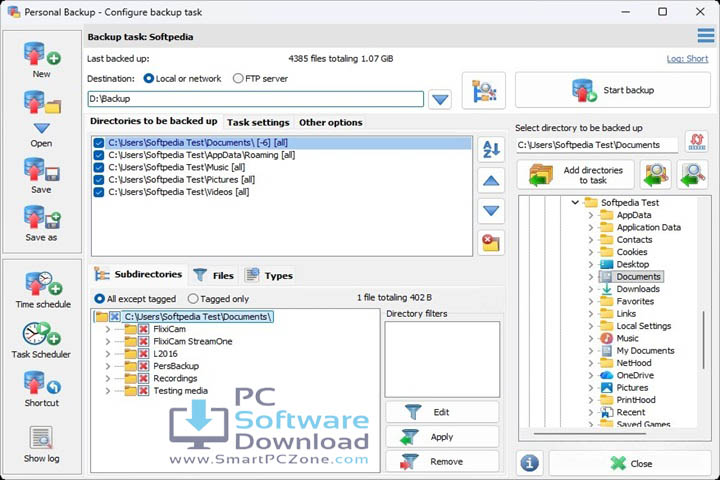Remove selected directory from list
Viewport: 720px width, 480px height.
491,243
